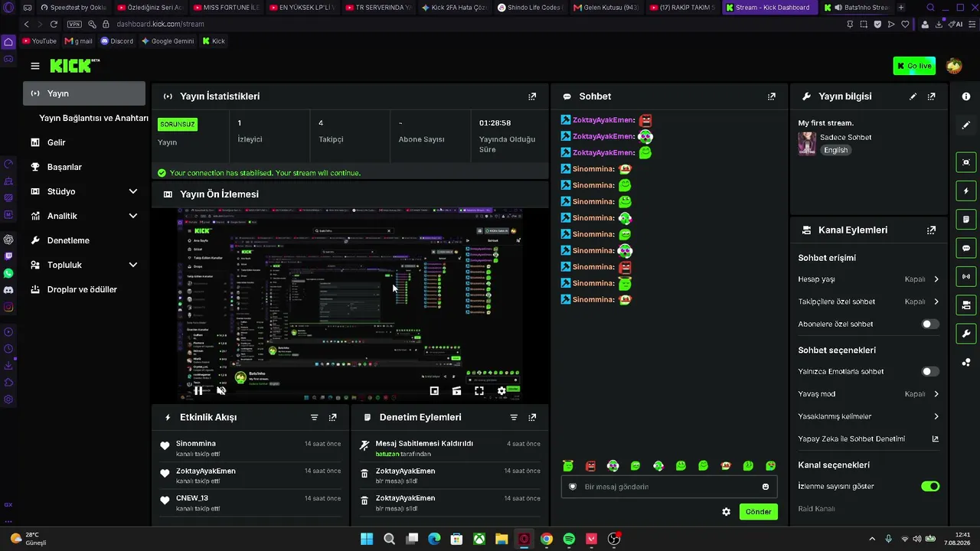Screen dimensions: 980x551
Task: Toggle the channel actions camera widget in the right rail
Action: (966, 305)
